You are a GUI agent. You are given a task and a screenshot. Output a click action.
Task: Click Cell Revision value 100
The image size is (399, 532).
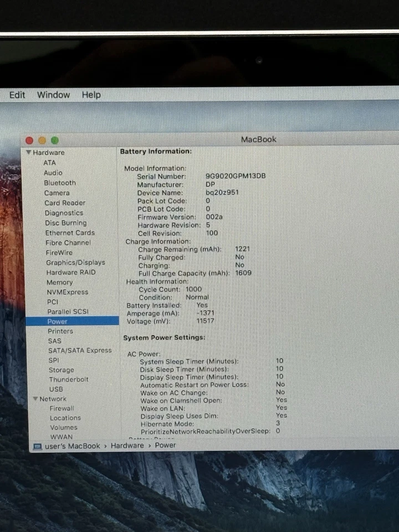click(212, 233)
